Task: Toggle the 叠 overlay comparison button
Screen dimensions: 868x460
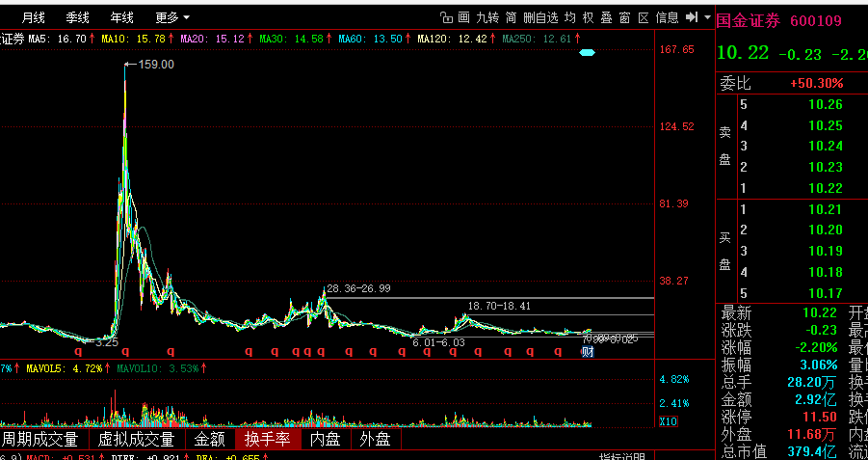Action: [607, 17]
